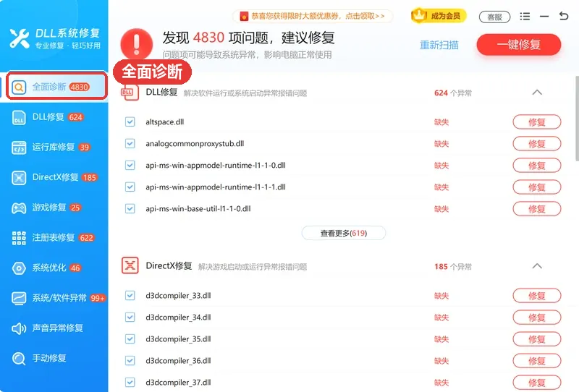The width and height of the screenshot is (579, 392).
Task: Uncheck d3dcompiler_36.dll checkbox
Action: coord(130,361)
